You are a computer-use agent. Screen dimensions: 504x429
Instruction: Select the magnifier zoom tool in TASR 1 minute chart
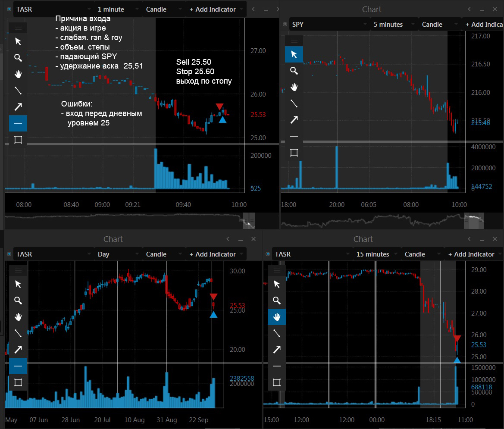point(18,58)
